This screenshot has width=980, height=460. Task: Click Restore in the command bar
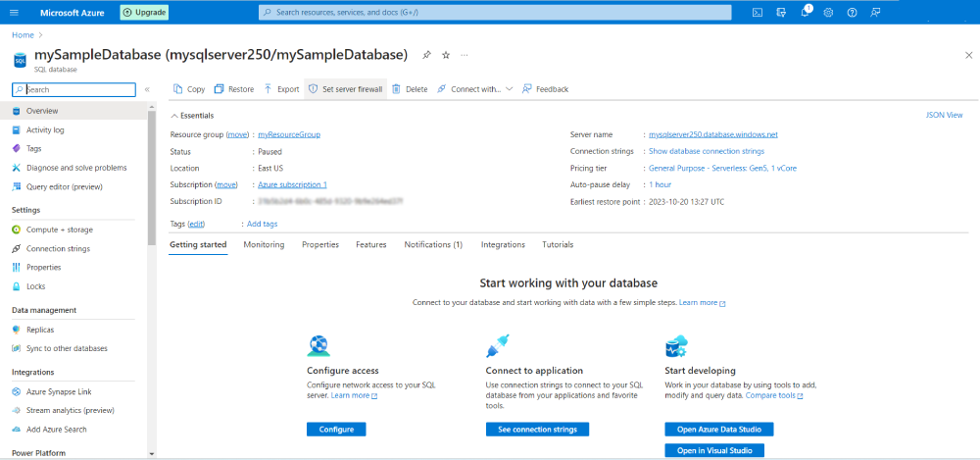pyautogui.click(x=234, y=89)
